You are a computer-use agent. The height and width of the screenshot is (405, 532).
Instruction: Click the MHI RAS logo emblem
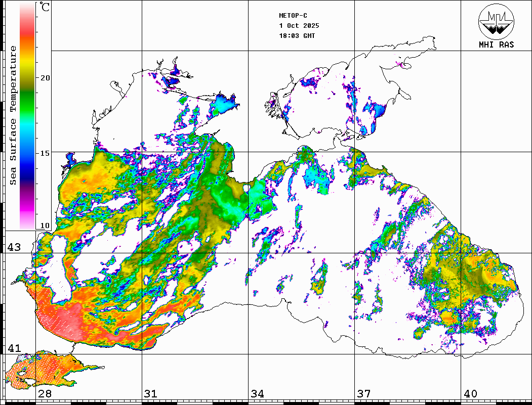click(496, 22)
